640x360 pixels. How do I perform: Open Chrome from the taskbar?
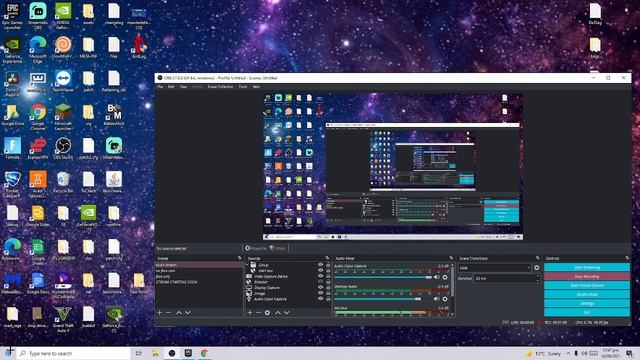click(204, 353)
